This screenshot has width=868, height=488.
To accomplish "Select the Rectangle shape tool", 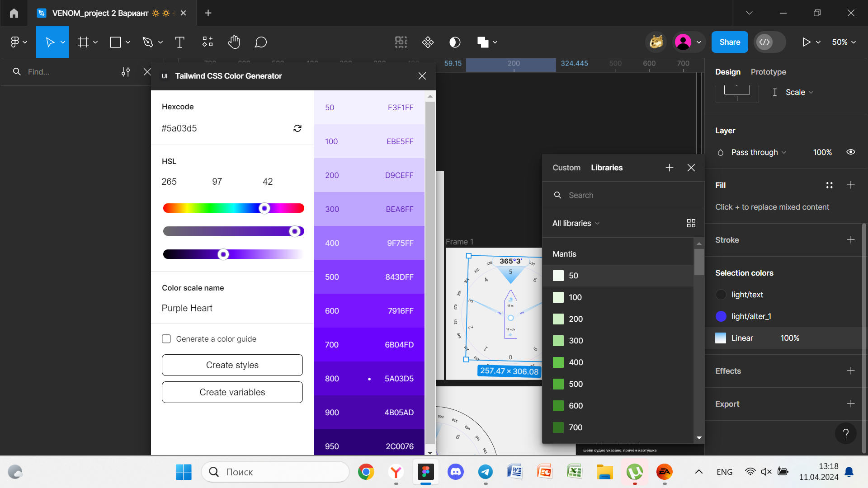I will tap(116, 42).
